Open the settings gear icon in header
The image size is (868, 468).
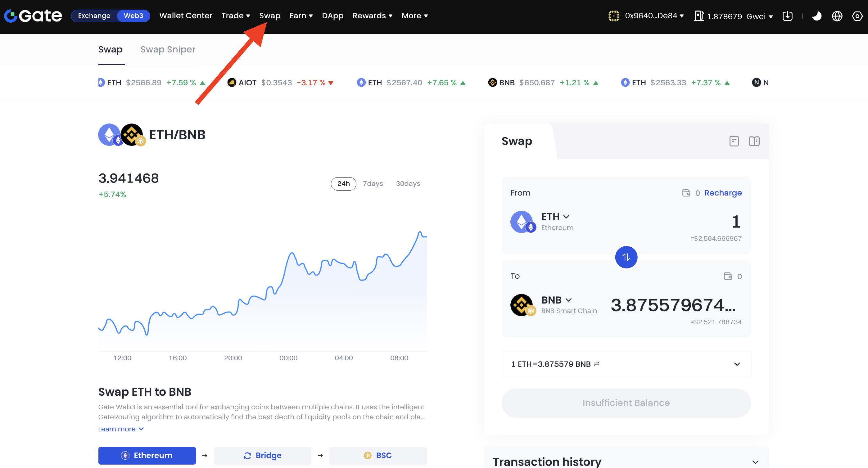tap(857, 16)
